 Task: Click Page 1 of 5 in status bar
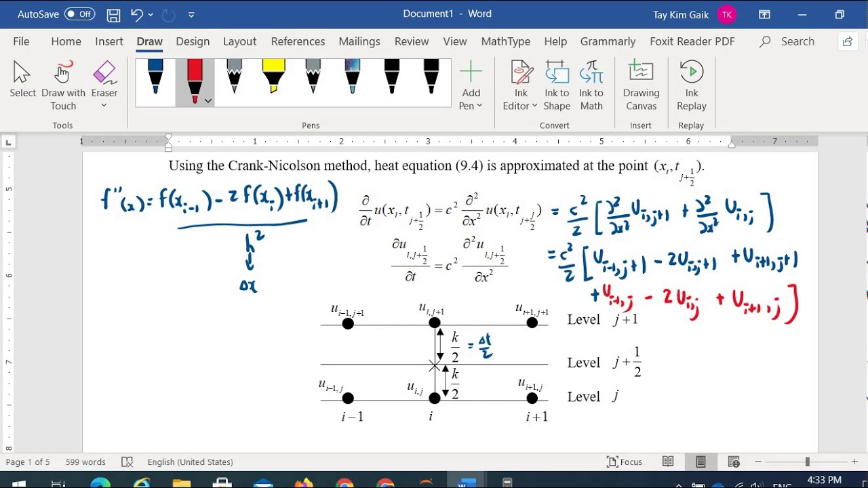[x=28, y=462]
